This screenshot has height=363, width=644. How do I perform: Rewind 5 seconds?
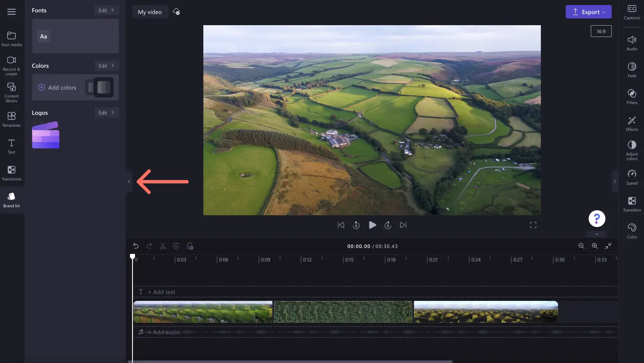[356, 225]
